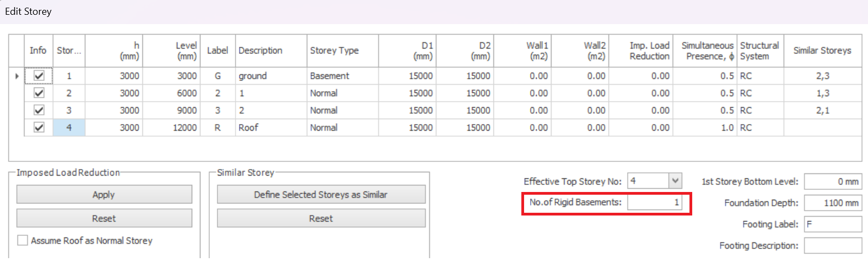This screenshot has width=868, height=268.
Task: Click the Storey Type column header
Action: (342, 51)
